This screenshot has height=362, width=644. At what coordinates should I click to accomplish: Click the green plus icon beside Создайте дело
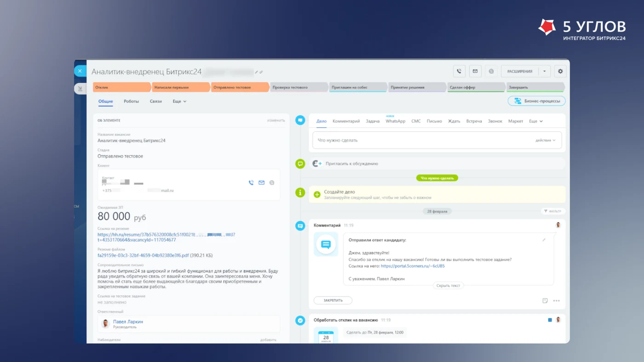[317, 194]
